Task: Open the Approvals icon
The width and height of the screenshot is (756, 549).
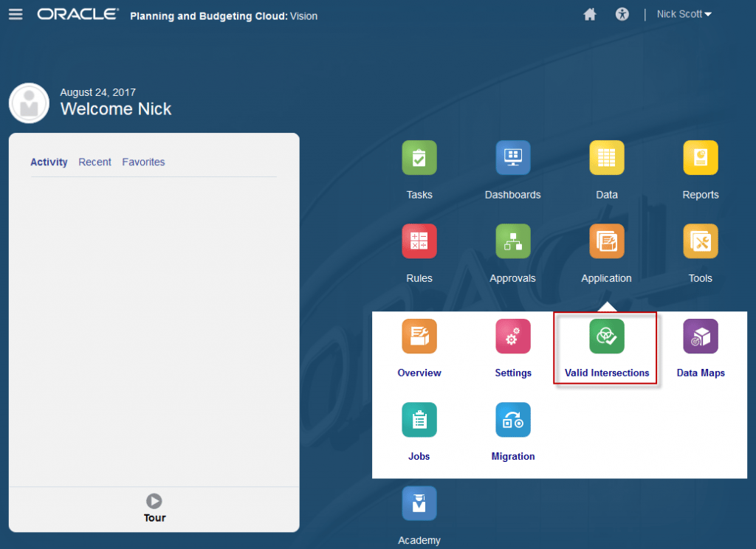Action: coord(513,241)
